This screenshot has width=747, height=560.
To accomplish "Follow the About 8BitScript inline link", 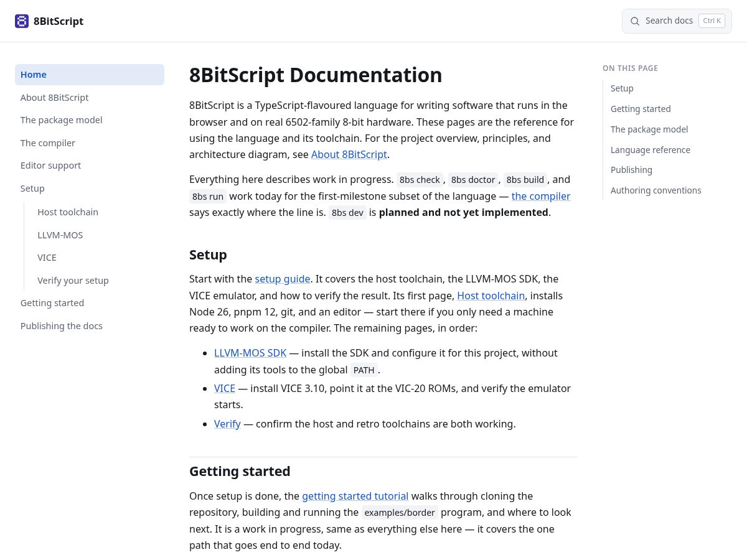I will (349, 154).
